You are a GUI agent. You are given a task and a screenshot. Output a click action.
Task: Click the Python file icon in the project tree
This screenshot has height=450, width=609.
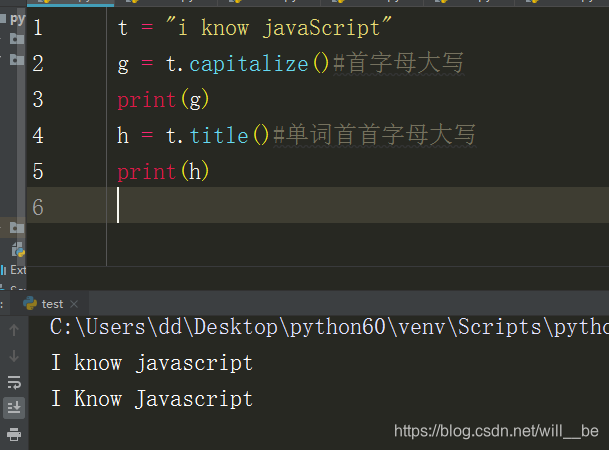pyautogui.click(x=18, y=250)
